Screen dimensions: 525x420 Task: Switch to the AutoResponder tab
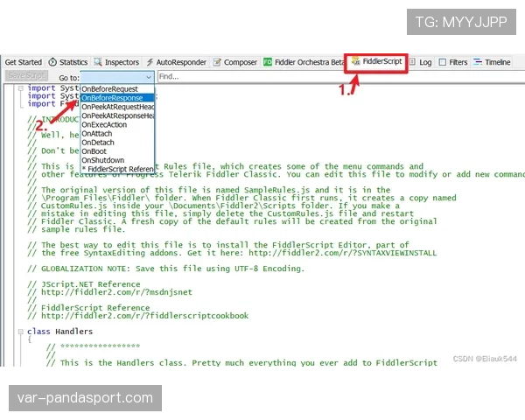[x=177, y=62]
